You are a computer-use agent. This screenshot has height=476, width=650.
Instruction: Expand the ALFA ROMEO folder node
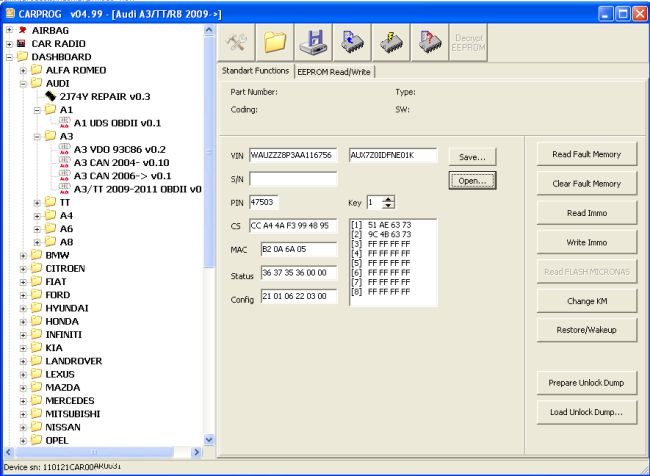coord(23,70)
